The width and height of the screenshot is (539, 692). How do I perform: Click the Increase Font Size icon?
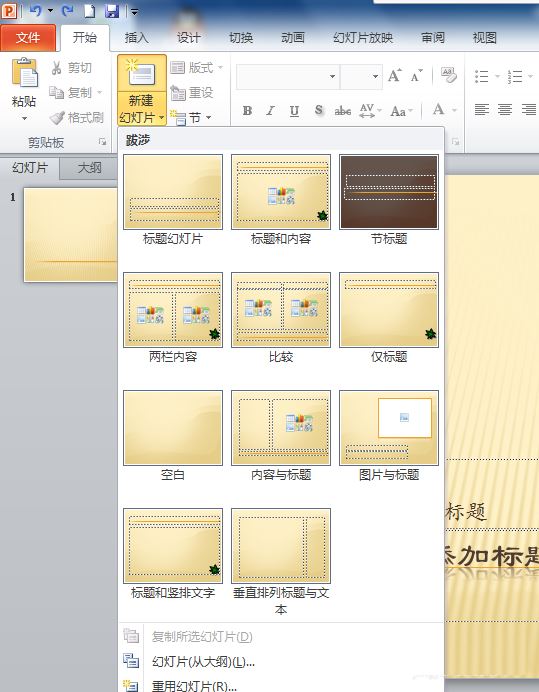395,75
